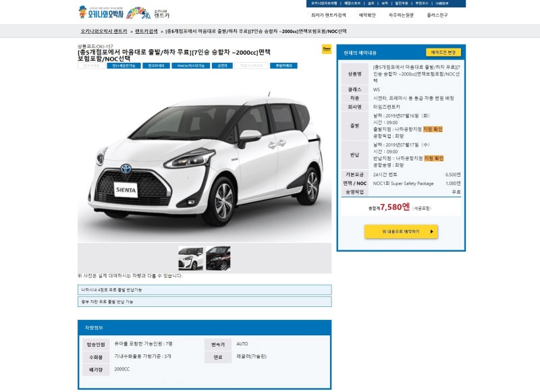This screenshot has width=540, height=392.
Task: Open the lowest-price rental car search menu
Action: pos(329,15)
